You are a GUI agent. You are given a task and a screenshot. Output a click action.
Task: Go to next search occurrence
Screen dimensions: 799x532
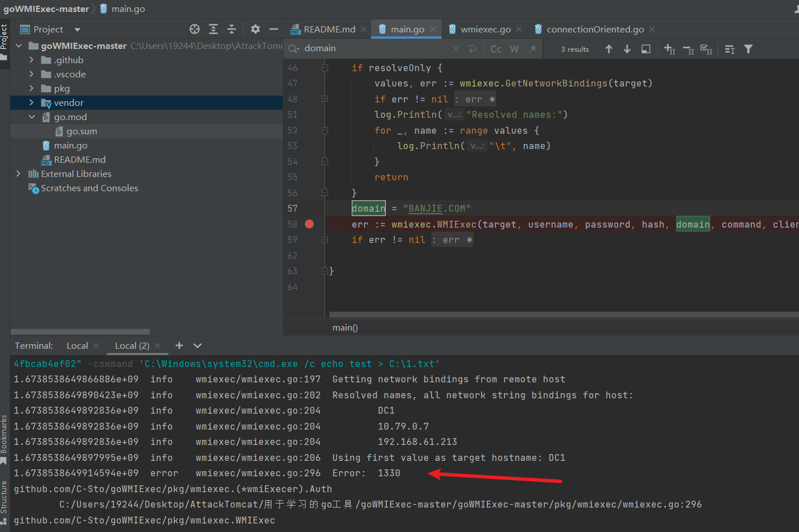pos(627,49)
